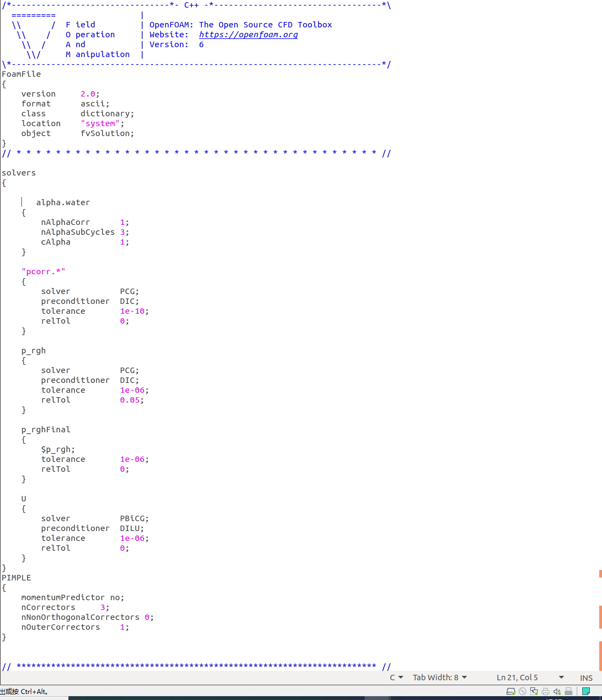
Task: Open the network adapter status icon
Action: [533, 691]
